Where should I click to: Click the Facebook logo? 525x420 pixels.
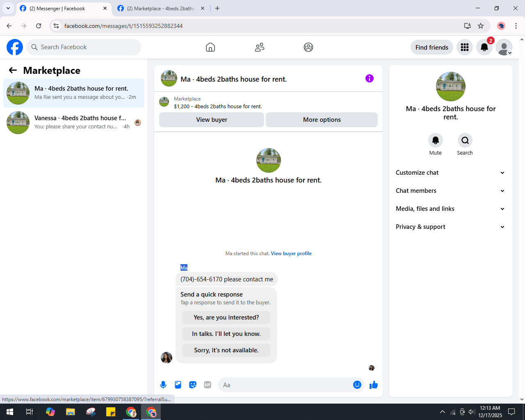pyautogui.click(x=15, y=47)
